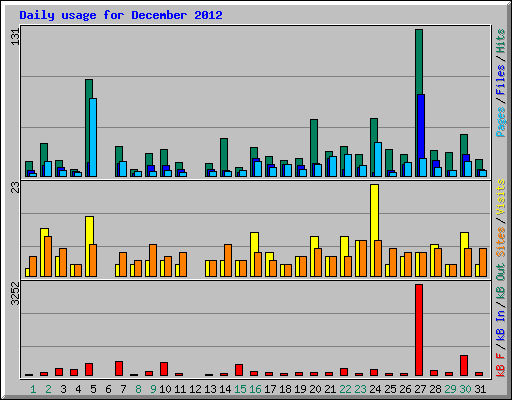Select day label 18 on the x-axis
Viewport: 512px width, 400px height.
click(285, 389)
